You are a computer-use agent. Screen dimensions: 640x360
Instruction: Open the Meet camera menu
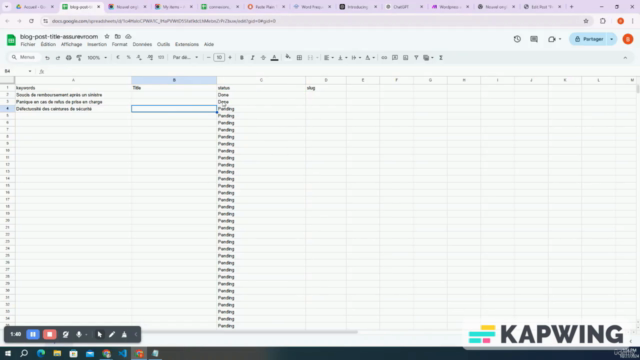(x=554, y=39)
